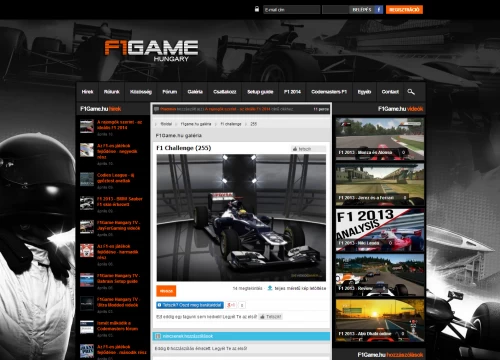Open the Codies League news article
Image resolution: width=500 pixels, height=360 pixels.
[x=115, y=178]
